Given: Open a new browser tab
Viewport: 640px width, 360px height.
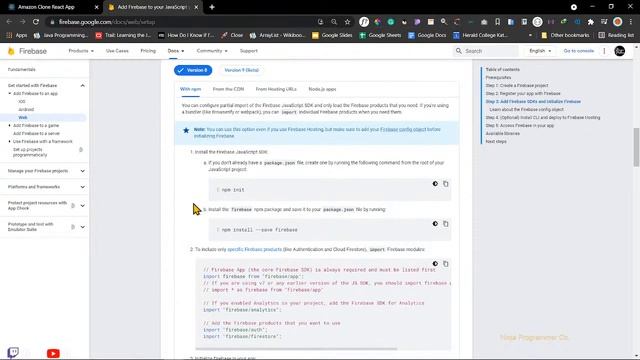Looking at the screenshot, I should click(x=212, y=7).
